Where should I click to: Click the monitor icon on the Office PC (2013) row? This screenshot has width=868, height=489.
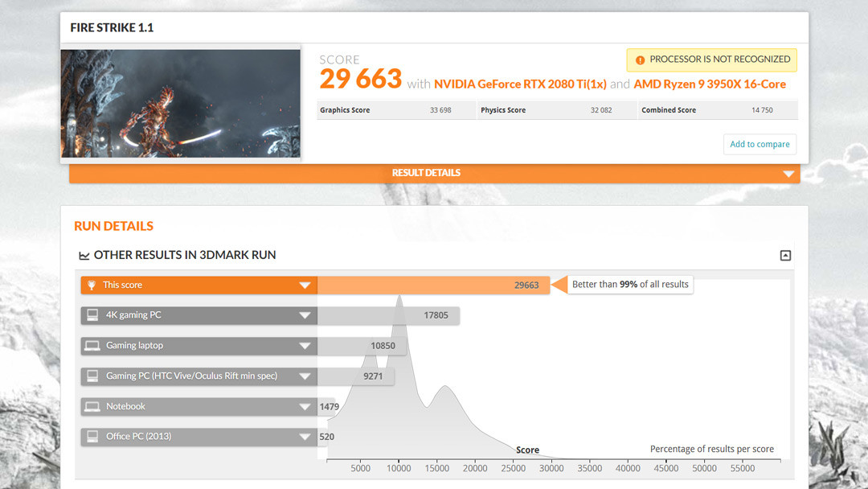click(92, 437)
